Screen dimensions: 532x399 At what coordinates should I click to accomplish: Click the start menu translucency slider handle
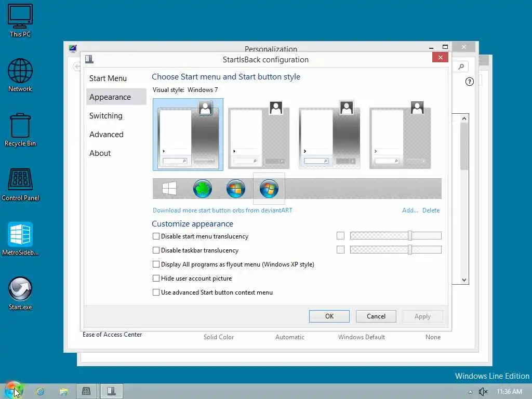coord(410,235)
